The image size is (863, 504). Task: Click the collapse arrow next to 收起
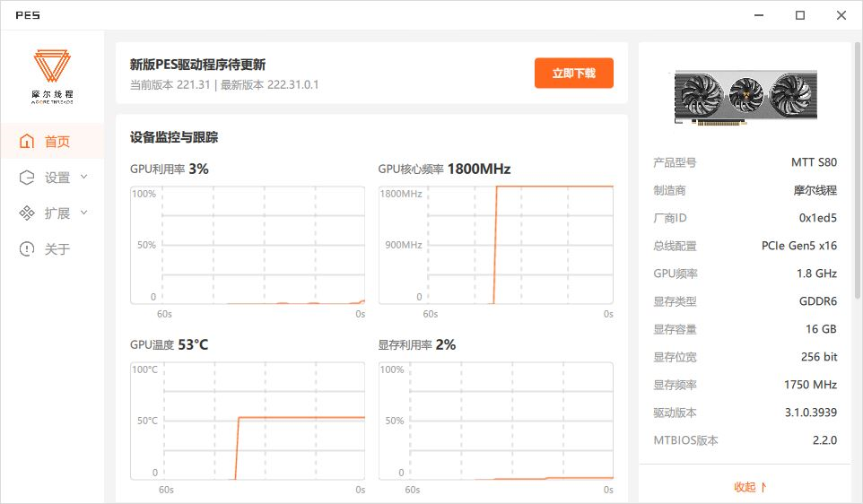(x=763, y=487)
